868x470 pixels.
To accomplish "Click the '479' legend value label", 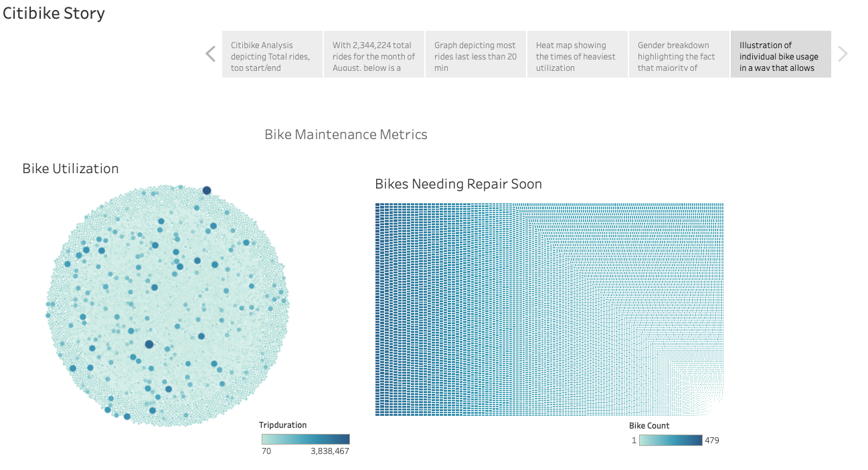I will [x=711, y=440].
